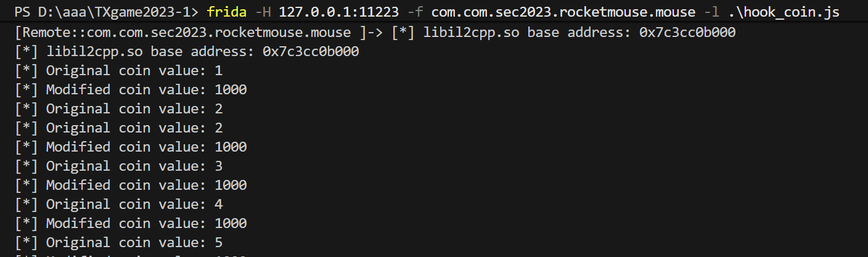Click the "Original coin value: 1" line
Screen dimensions: 868x257
coord(119,71)
